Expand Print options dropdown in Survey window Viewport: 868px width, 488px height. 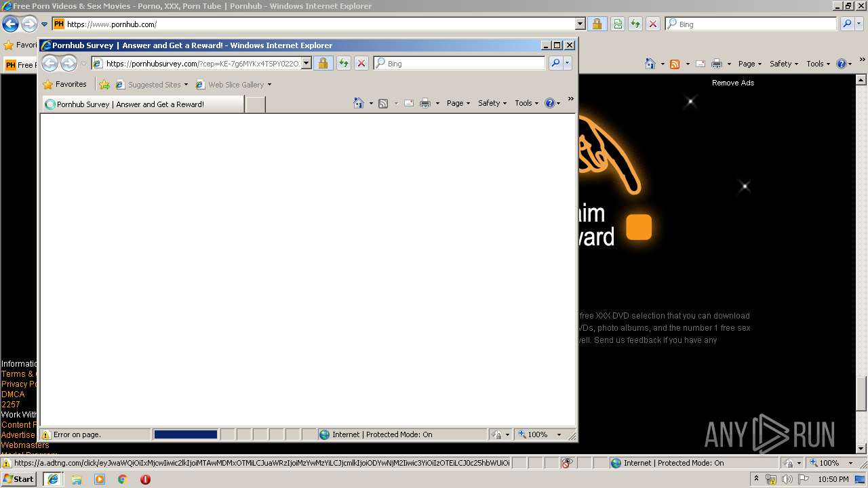437,104
